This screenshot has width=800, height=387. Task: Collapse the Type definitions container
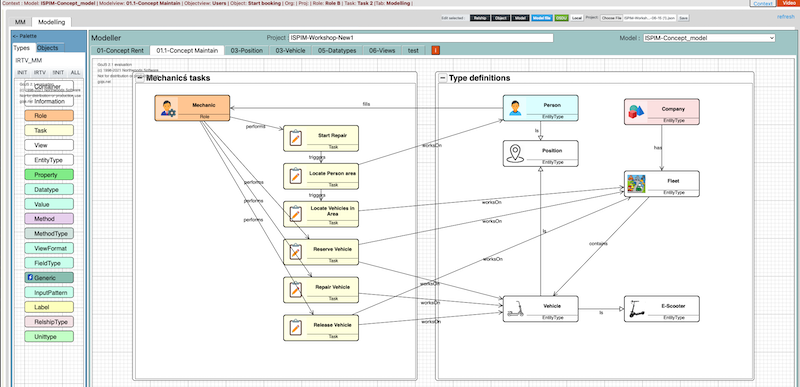click(442, 78)
